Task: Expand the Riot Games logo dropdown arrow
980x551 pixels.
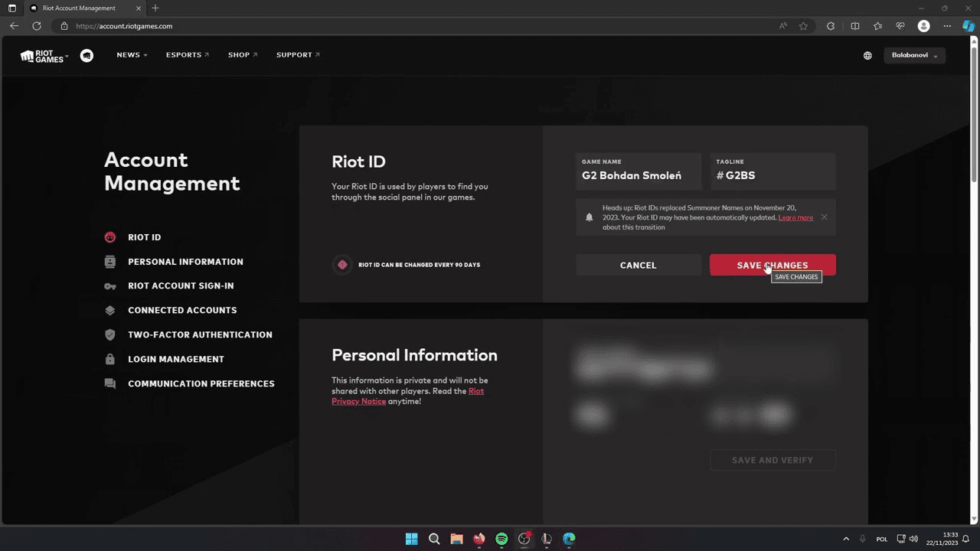Action: coord(67,56)
